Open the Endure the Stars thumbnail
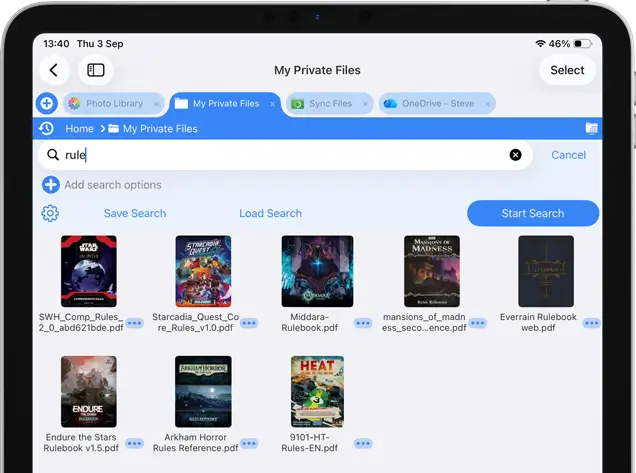Screen dimensions: 636x473 pos(89,391)
